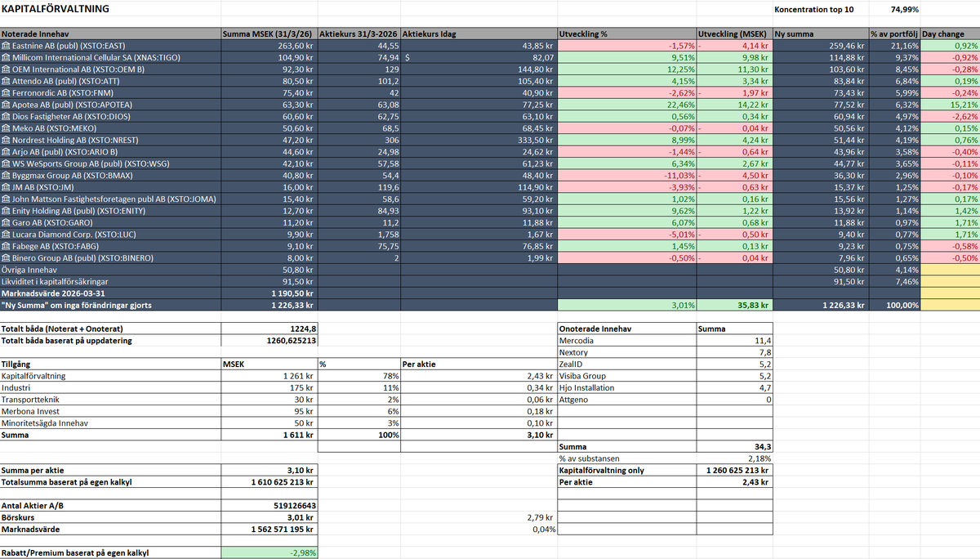Click the 'Utveckling %' column header

pyautogui.click(x=626, y=34)
